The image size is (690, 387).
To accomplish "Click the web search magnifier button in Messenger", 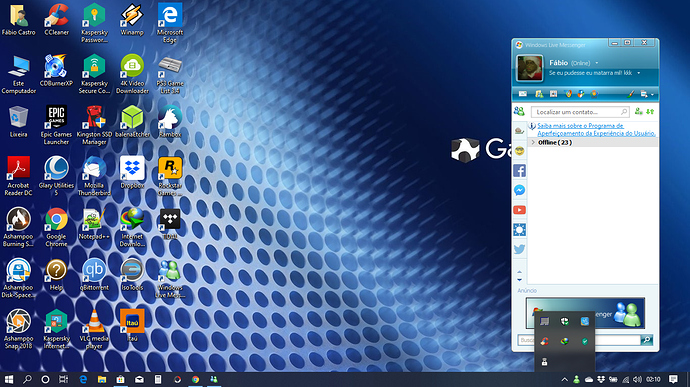I will coord(646,339).
